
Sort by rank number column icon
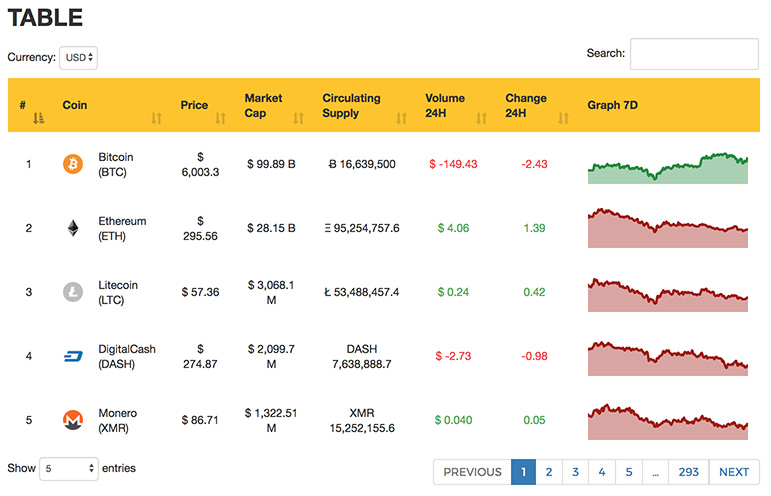click(x=38, y=118)
